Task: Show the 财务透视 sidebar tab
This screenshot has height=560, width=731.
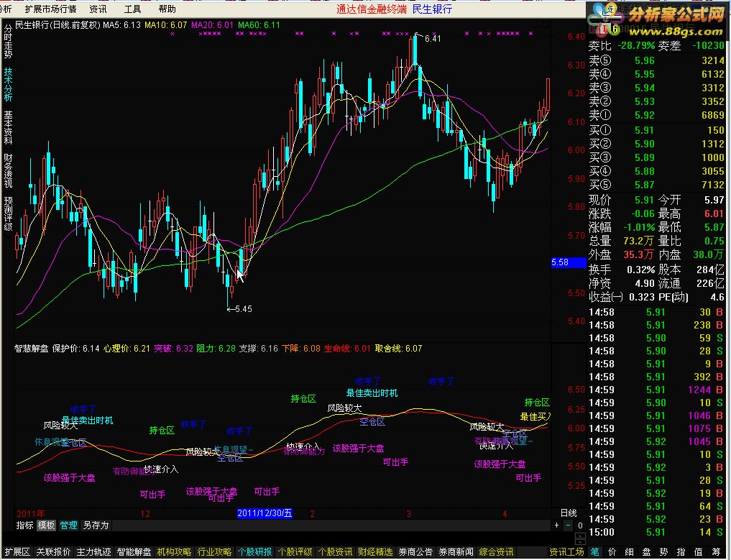Action: click(x=8, y=170)
